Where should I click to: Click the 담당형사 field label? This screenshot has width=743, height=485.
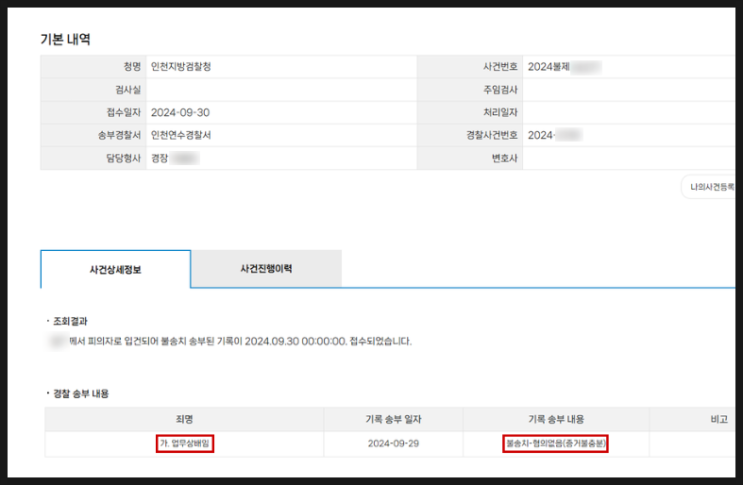click(x=123, y=158)
